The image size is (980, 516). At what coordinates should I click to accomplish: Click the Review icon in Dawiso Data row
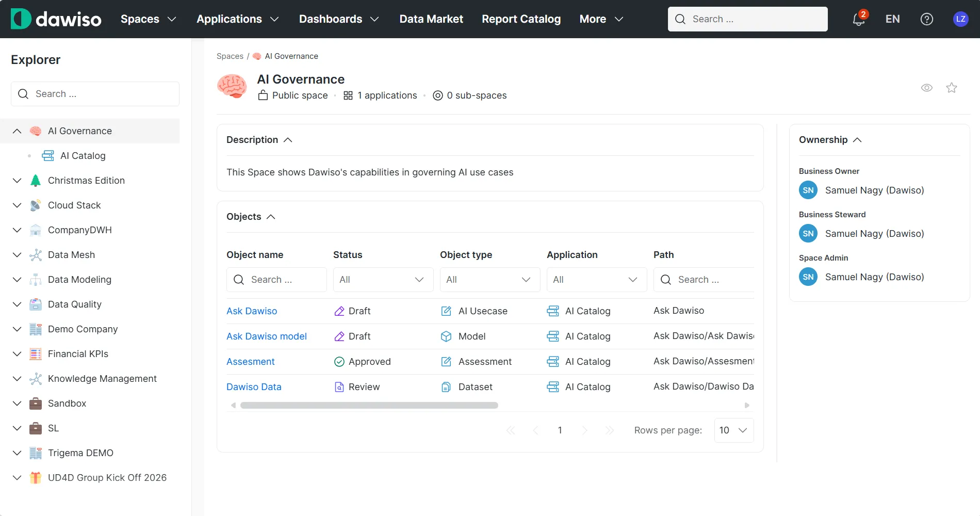339,387
